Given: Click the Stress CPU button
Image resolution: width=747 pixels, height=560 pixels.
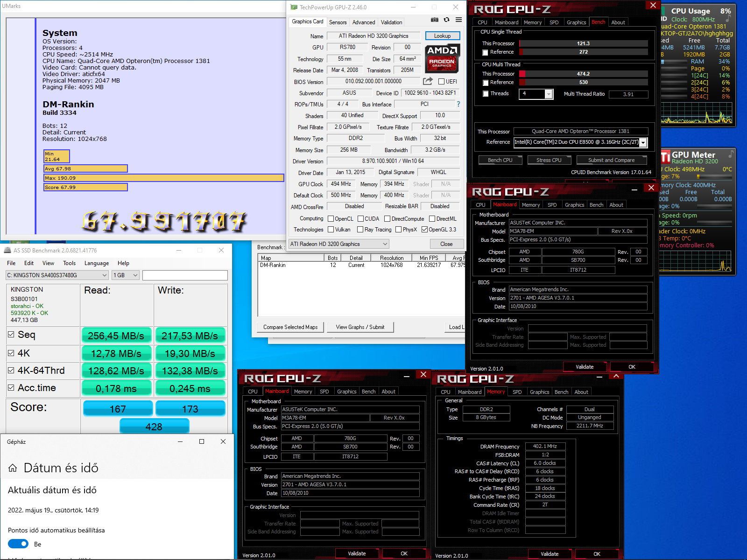Looking at the screenshot, I should (x=549, y=160).
